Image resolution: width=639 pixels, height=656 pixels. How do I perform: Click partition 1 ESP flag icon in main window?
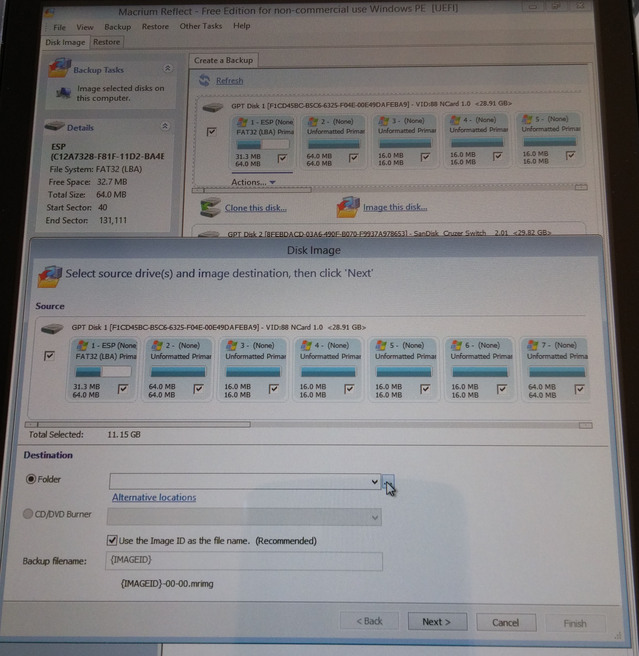tap(242, 122)
